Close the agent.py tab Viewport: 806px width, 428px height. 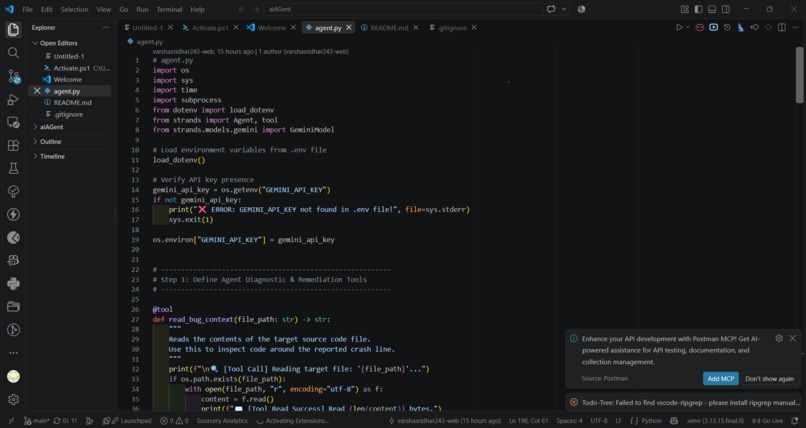pyautogui.click(x=349, y=28)
